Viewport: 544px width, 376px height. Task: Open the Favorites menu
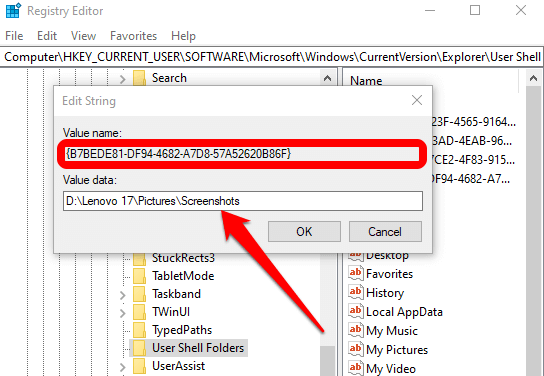134,36
